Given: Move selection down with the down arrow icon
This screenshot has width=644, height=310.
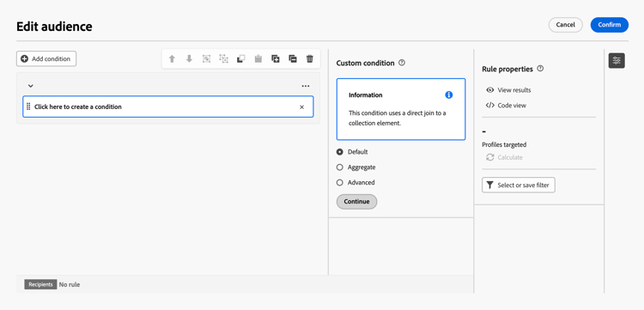Looking at the screenshot, I should click(189, 59).
